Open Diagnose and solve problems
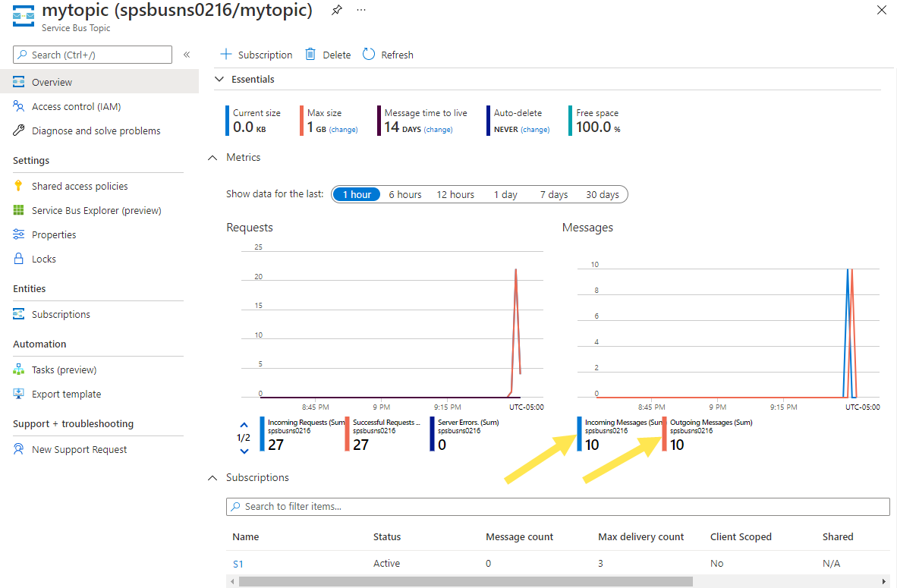The height and width of the screenshot is (588, 897). point(96,130)
